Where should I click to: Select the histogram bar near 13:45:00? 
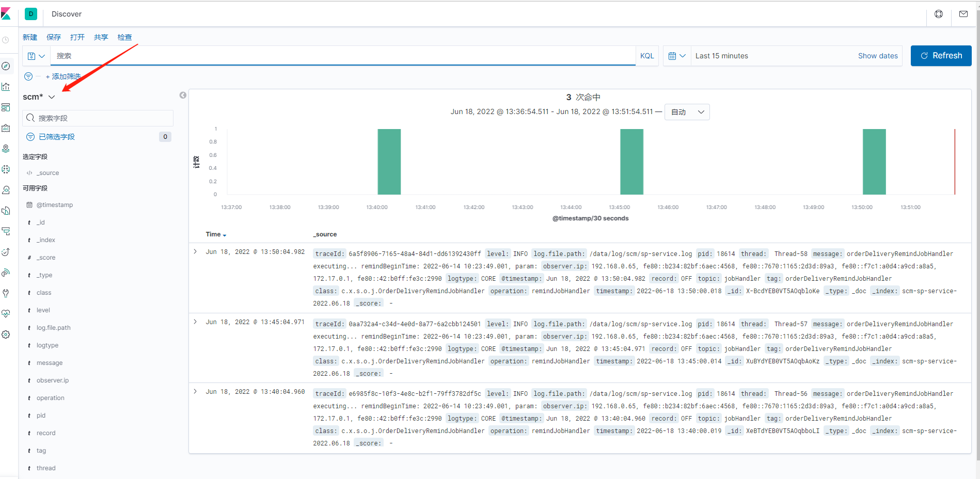click(x=631, y=162)
